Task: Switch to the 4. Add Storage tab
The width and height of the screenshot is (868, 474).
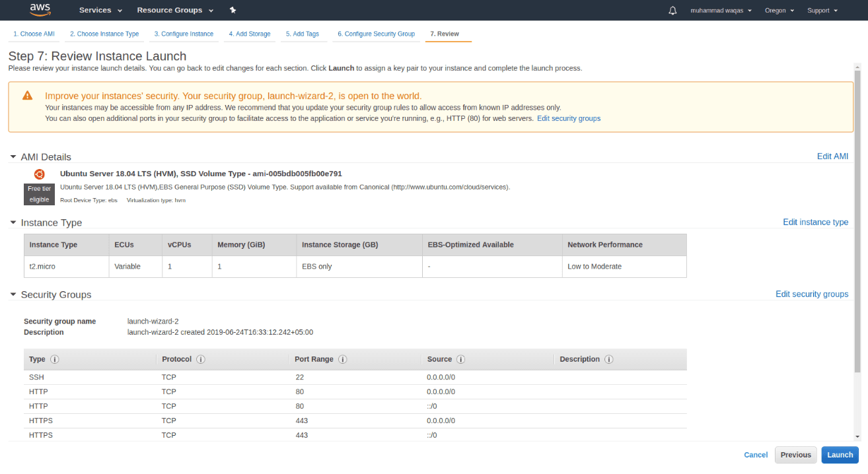Action: coord(249,34)
